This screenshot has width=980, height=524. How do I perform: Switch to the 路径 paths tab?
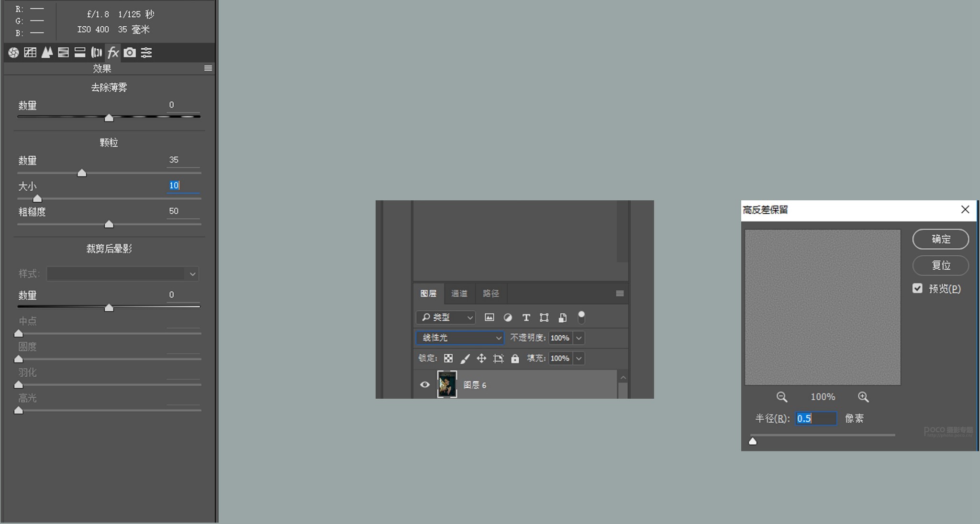pyautogui.click(x=490, y=294)
